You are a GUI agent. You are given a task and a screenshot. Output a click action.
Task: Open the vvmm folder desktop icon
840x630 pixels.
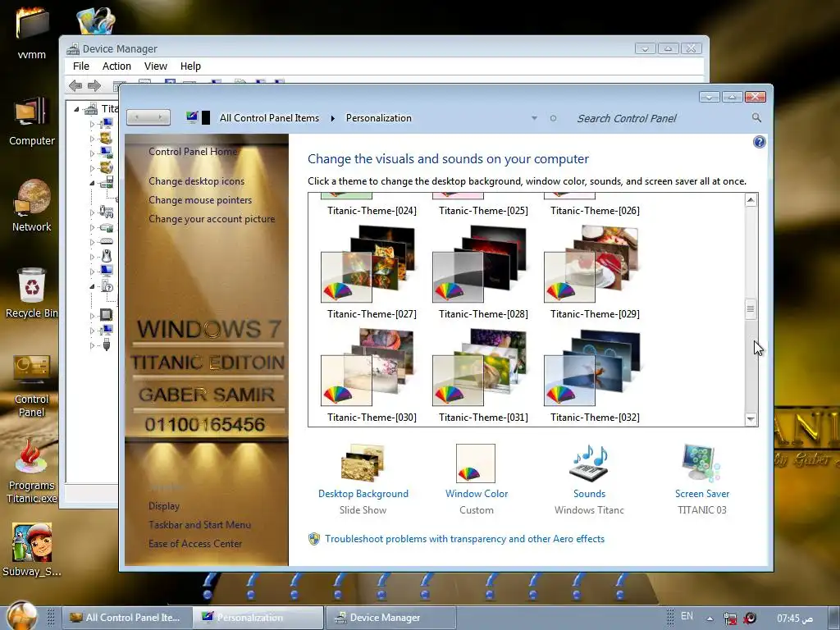coord(32,32)
